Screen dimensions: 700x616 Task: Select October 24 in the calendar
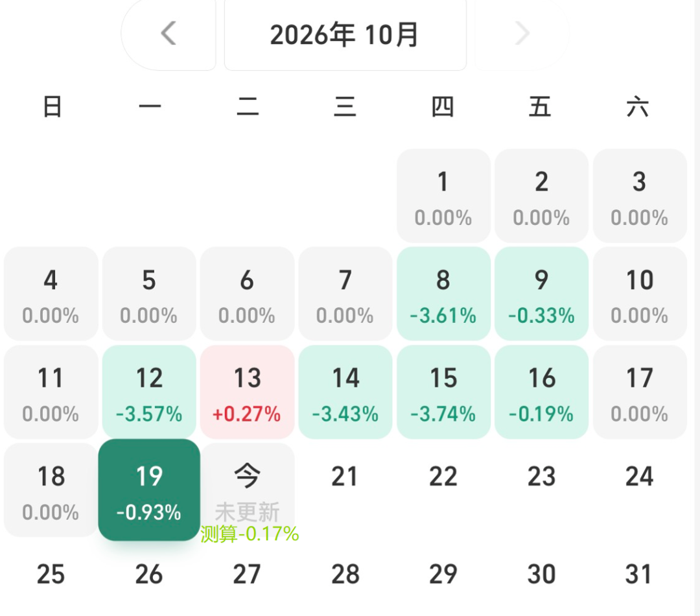(640, 477)
